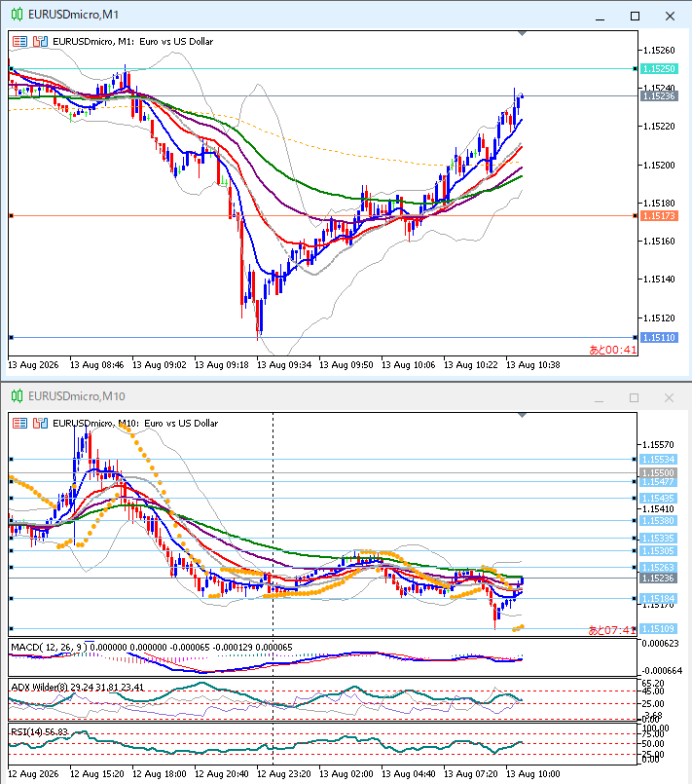This screenshot has height=784, width=692.
Task: Select the 1.15250 turquoise horizontal line label
Action: 659,68
